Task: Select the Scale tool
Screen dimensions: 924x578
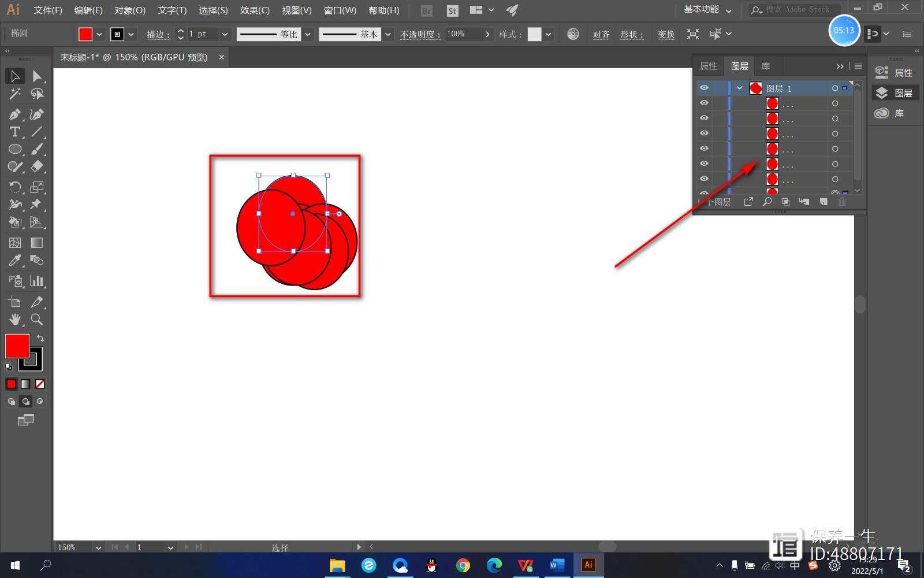Action: click(x=37, y=187)
